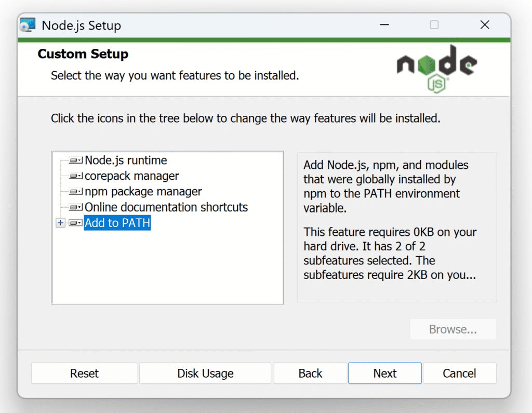Viewport: 532px width, 413px height.
Task: Open the Add to PATH drive icon
Action: tap(75, 223)
